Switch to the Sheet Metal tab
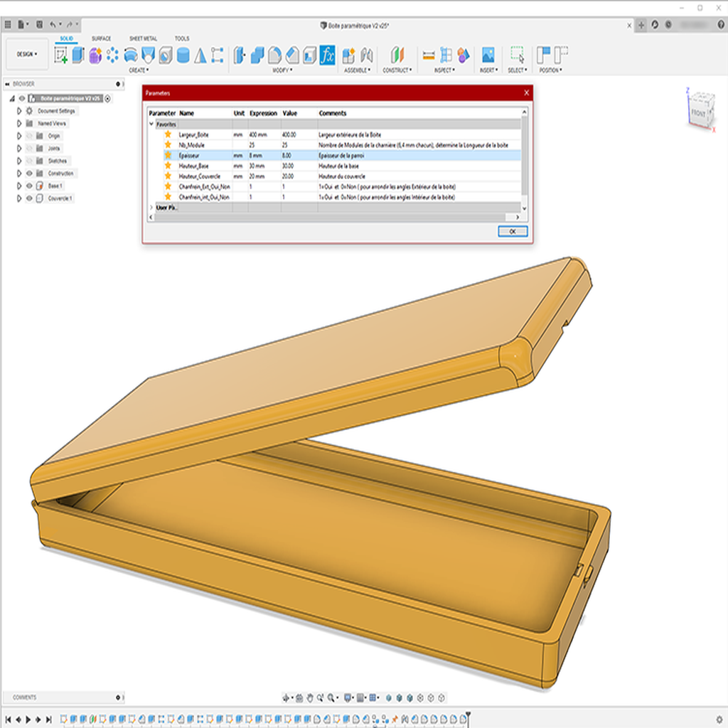This screenshot has height=728, width=728. (143, 38)
